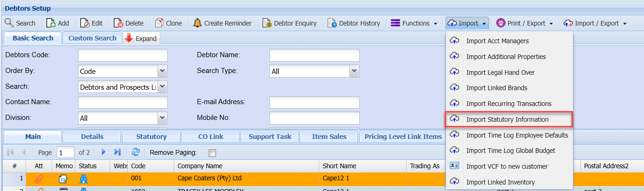Click the paperclip attachment icon in row 1
644x191 pixels.
click(x=39, y=178)
